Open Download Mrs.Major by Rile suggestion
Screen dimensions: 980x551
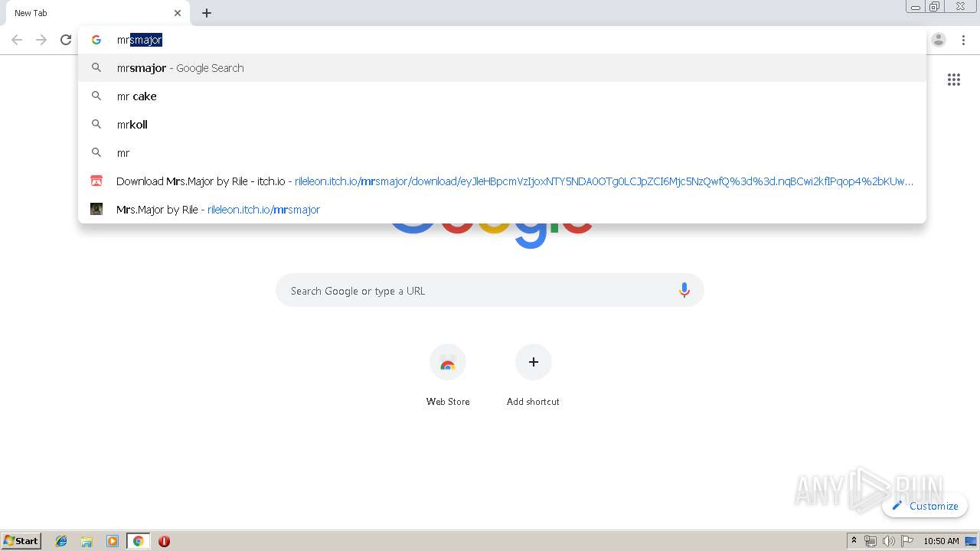[502, 181]
